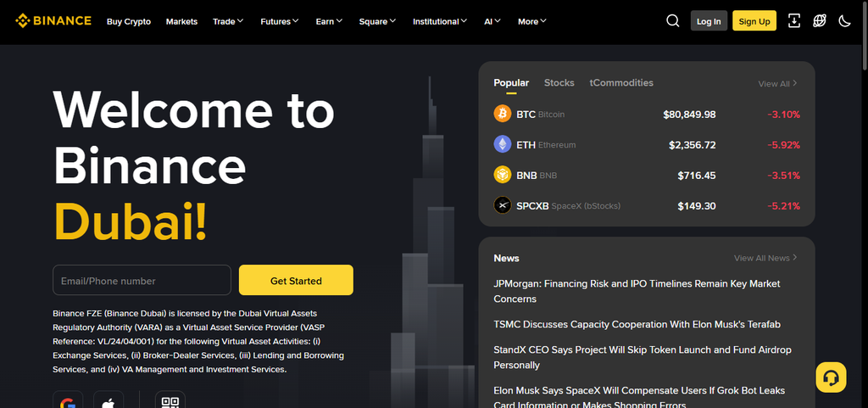The height and width of the screenshot is (408, 868).
Task: Click BNB price $716.45
Action: coord(697,176)
